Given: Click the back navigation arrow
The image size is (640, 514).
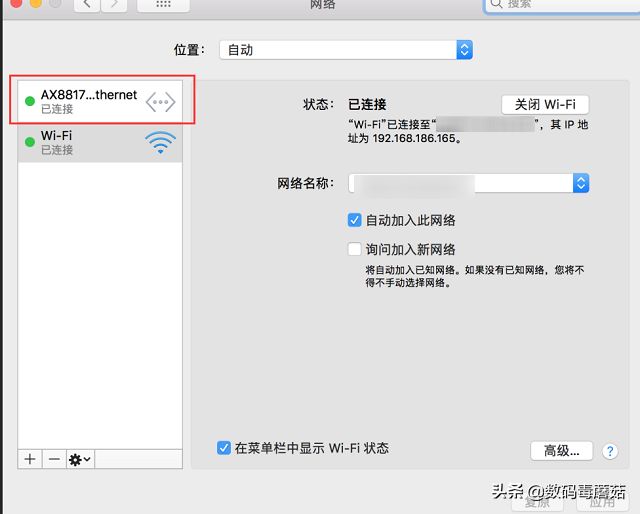Looking at the screenshot, I should (x=87, y=5).
